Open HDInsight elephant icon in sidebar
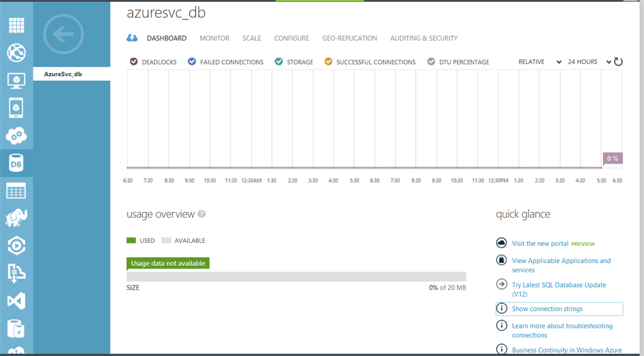 [x=16, y=218]
